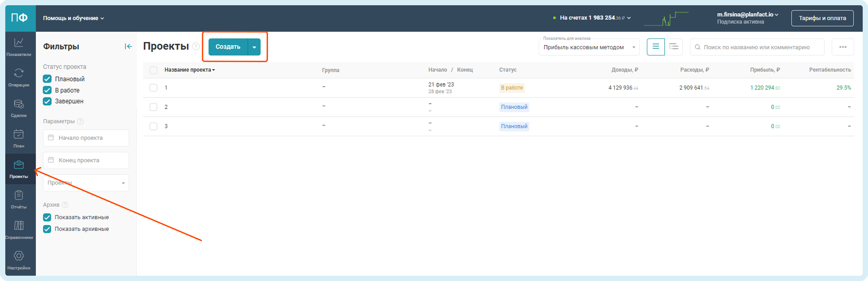Image resolution: width=868 pixels, height=281 pixels.
Task: Open the m.firsina@planfact.io account menu
Action: (747, 14)
